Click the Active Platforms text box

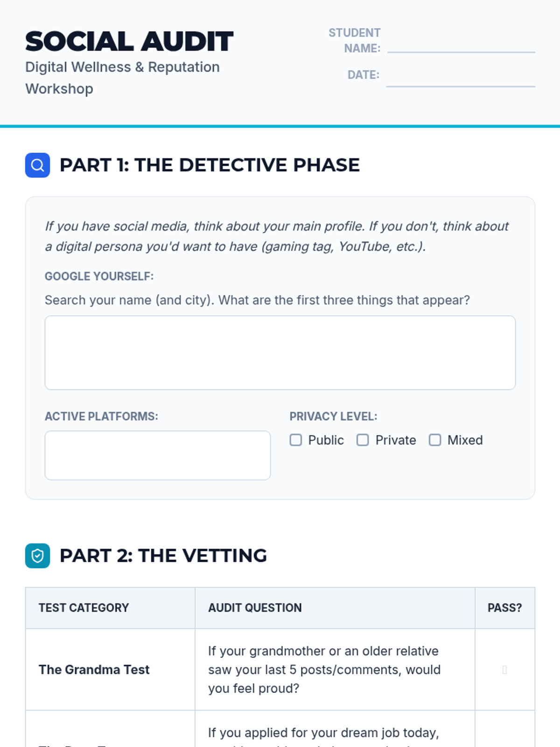click(158, 455)
